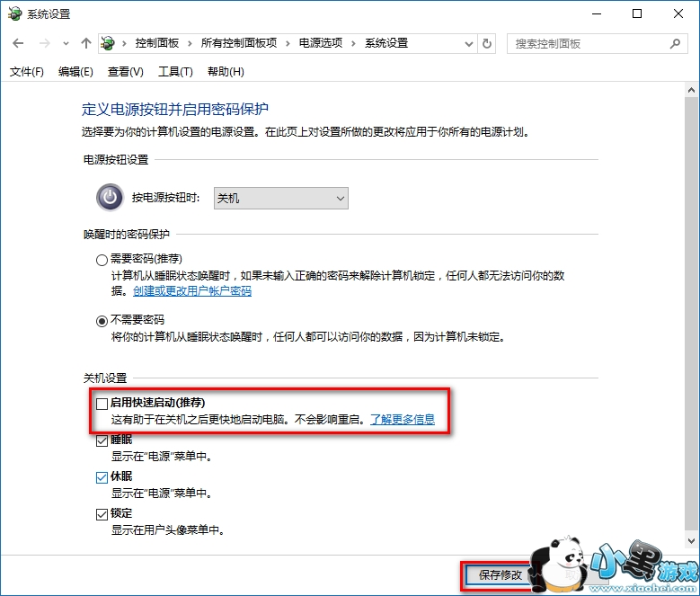Viewport: 700px width, 596px height.
Task: Uncheck the 休眠 checkbox
Action: (x=102, y=477)
